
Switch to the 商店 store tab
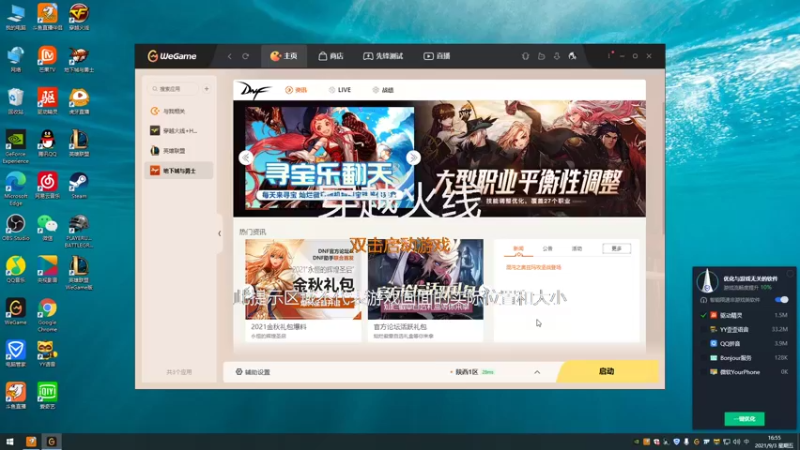(x=331, y=56)
